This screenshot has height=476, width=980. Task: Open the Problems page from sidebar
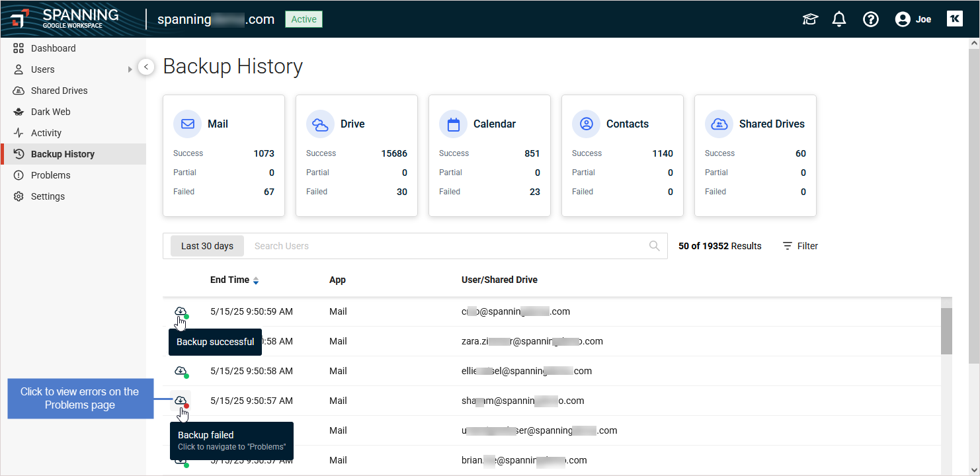pos(50,175)
